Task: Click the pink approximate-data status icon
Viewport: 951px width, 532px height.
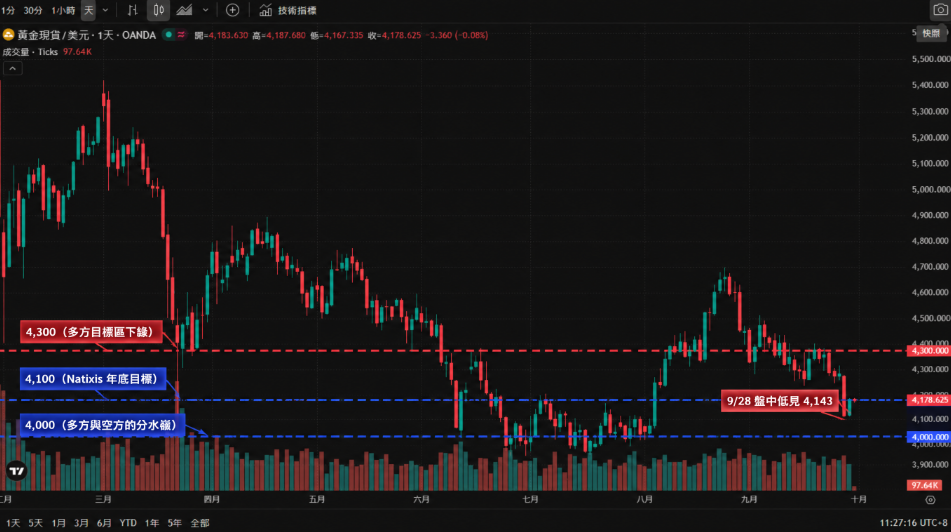Action: [x=181, y=35]
